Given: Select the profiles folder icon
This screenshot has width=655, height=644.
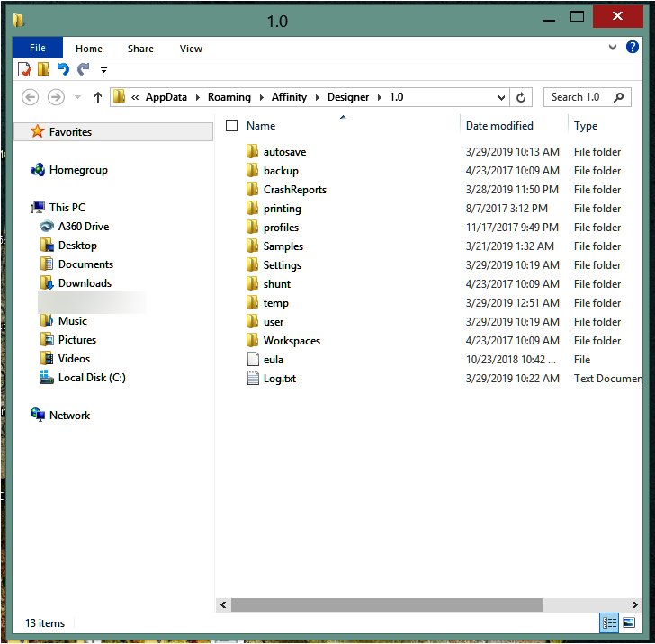Looking at the screenshot, I should tap(252, 227).
